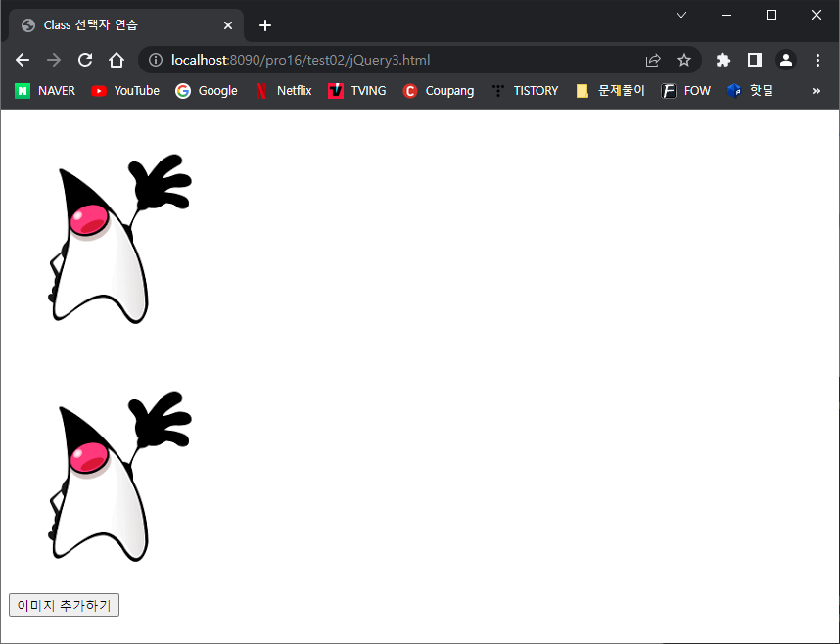Toggle the side panel icon
Screen dimensions: 840x644
click(754, 60)
